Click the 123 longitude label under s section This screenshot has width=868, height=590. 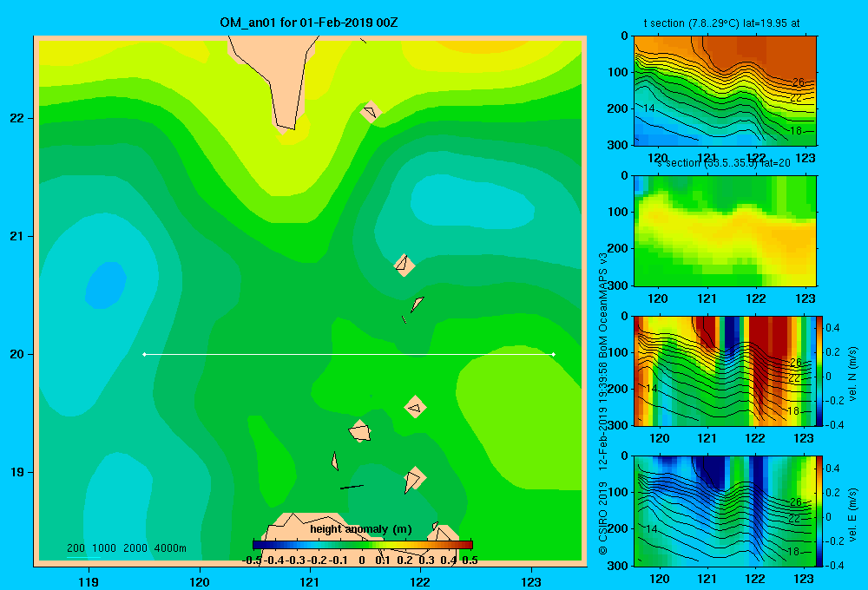(805, 298)
